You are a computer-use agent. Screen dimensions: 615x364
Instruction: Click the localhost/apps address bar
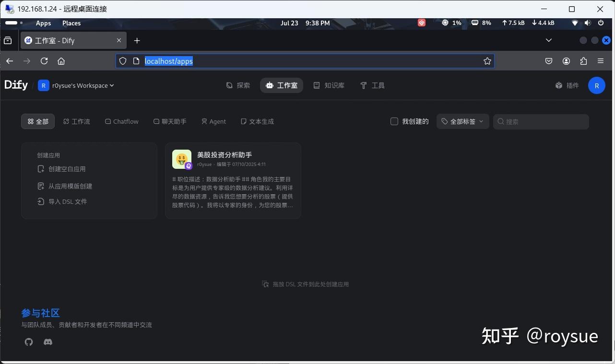click(305, 61)
